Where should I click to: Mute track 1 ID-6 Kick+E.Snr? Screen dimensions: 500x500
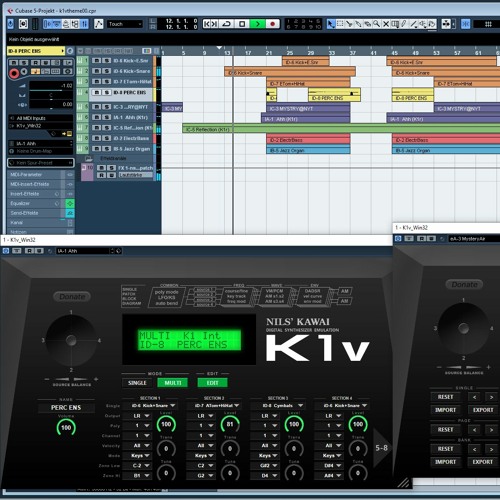tap(97, 61)
